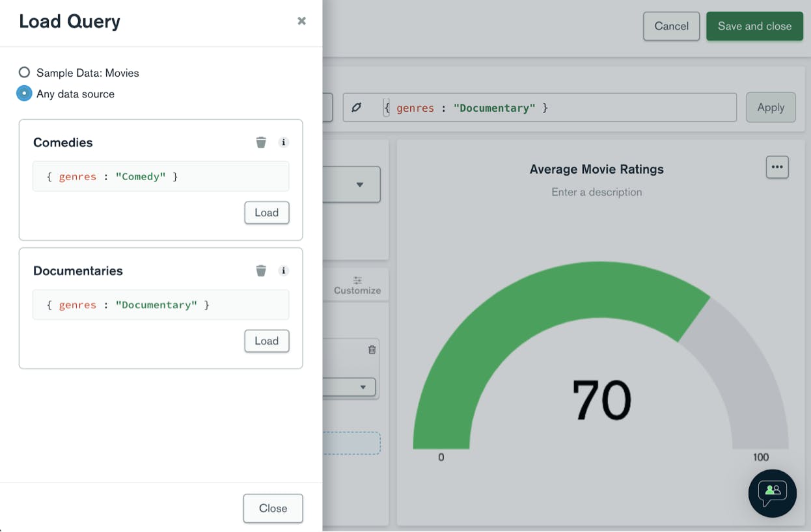This screenshot has height=532, width=811.
Task: Close the Load Query dialog with the X
Action: pos(301,21)
